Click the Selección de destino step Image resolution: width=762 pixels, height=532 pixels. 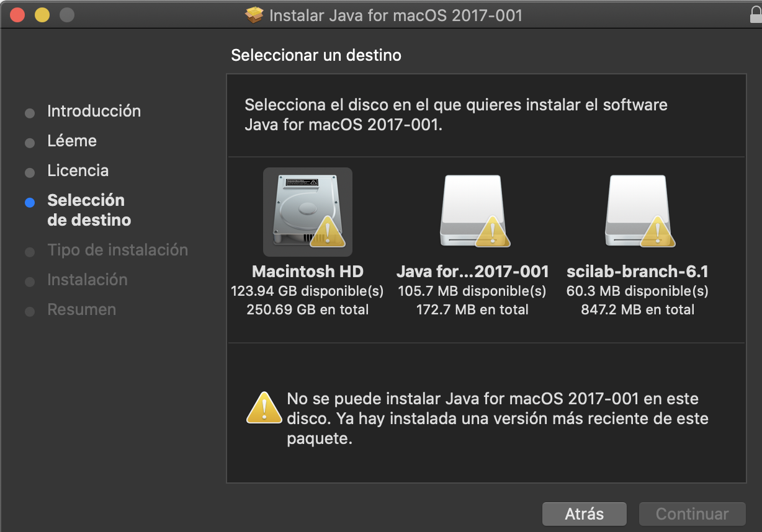point(89,210)
